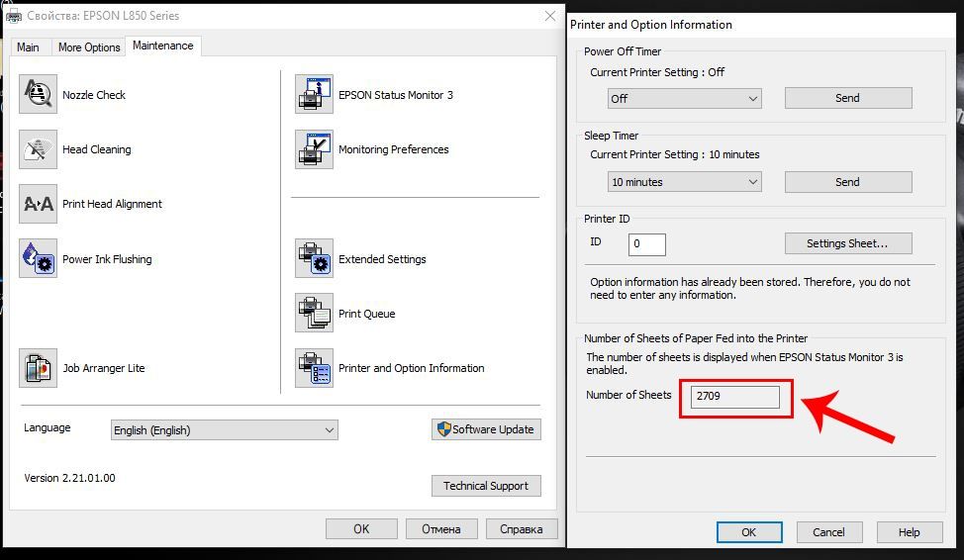Expand the Sleep Timer dropdown
The width and height of the screenshot is (964, 560).
pyautogui.click(x=684, y=182)
